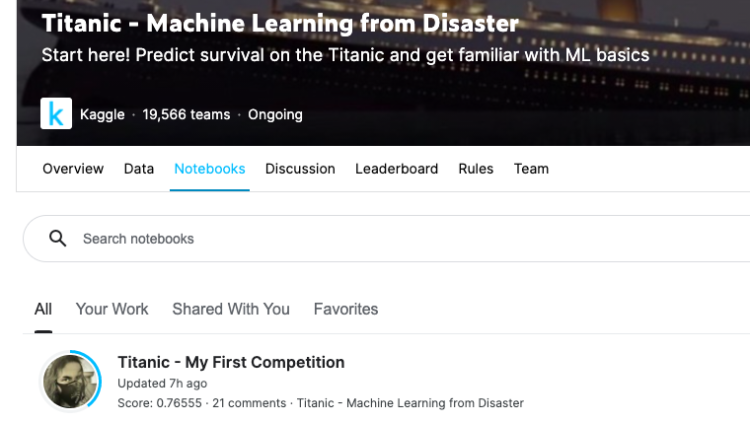The height and width of the screenshot is (422, 750).
Task: Switch to the Team tab
Action: click(531, 169)
